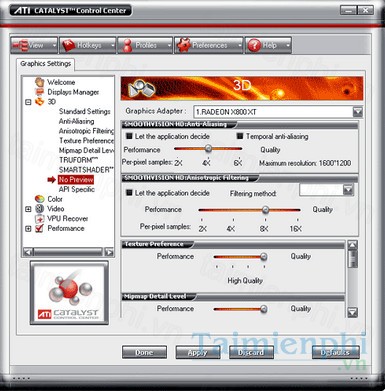Expand the Performance tree node

click(x=28, y=229)
